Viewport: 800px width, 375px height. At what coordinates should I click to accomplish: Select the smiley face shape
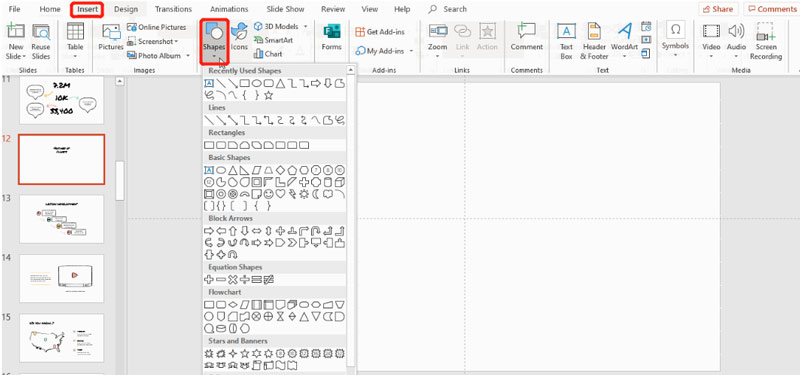(x=268, y=194)
